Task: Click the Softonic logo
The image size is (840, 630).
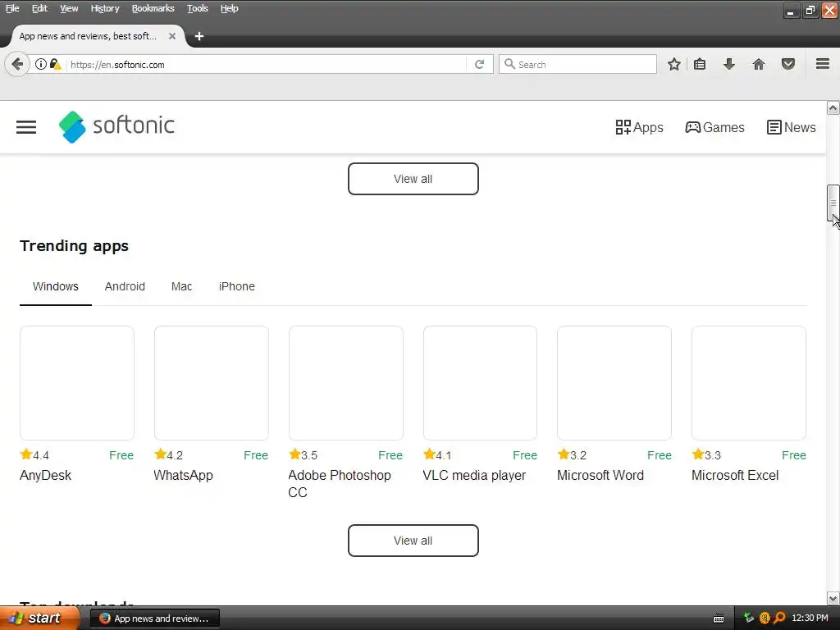Action: tap(116, 127)
